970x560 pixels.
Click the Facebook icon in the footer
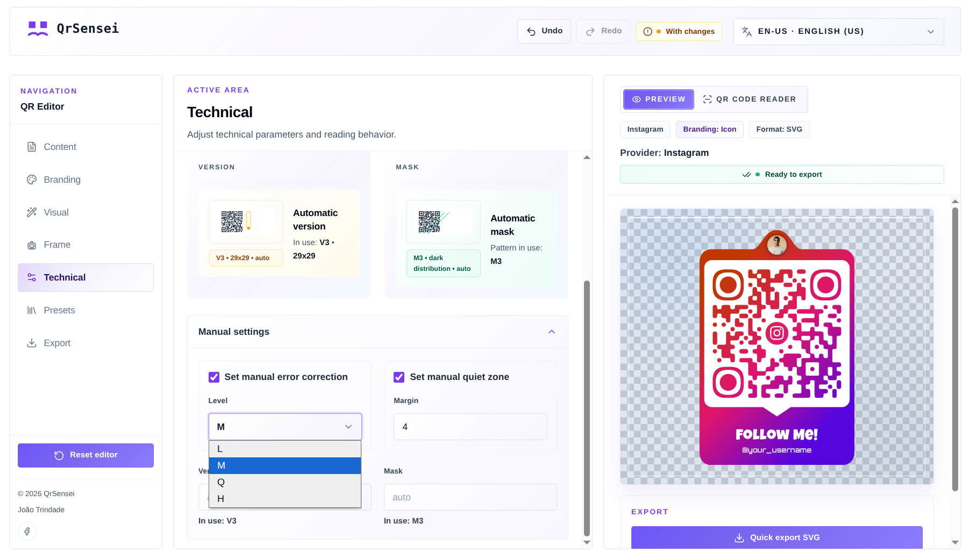click(27, 532)
